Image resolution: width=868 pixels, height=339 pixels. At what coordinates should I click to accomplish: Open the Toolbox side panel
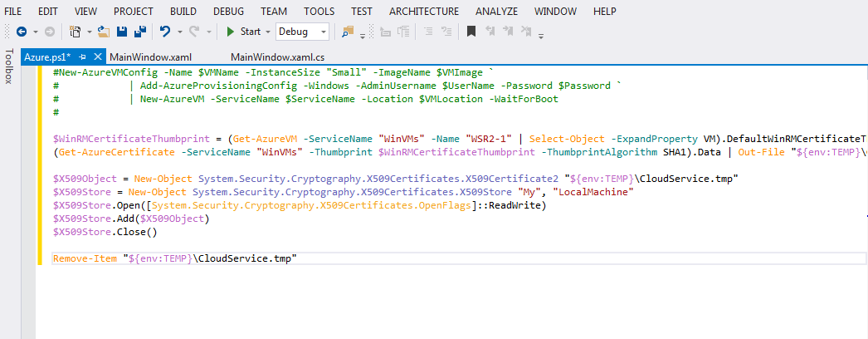9,66
